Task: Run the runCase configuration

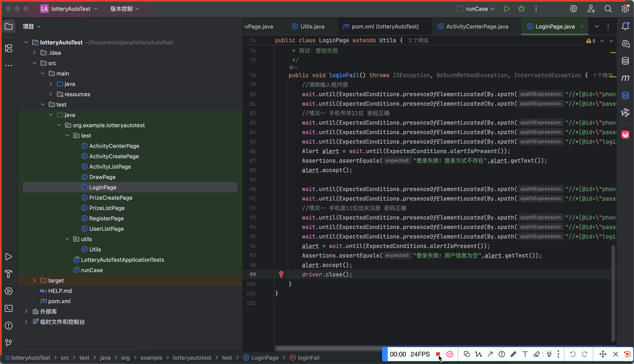Action: click(507, 9)
